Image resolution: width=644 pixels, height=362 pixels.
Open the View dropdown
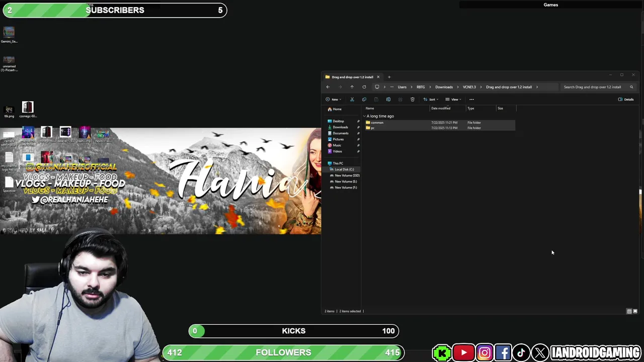(x=453, y=100)
